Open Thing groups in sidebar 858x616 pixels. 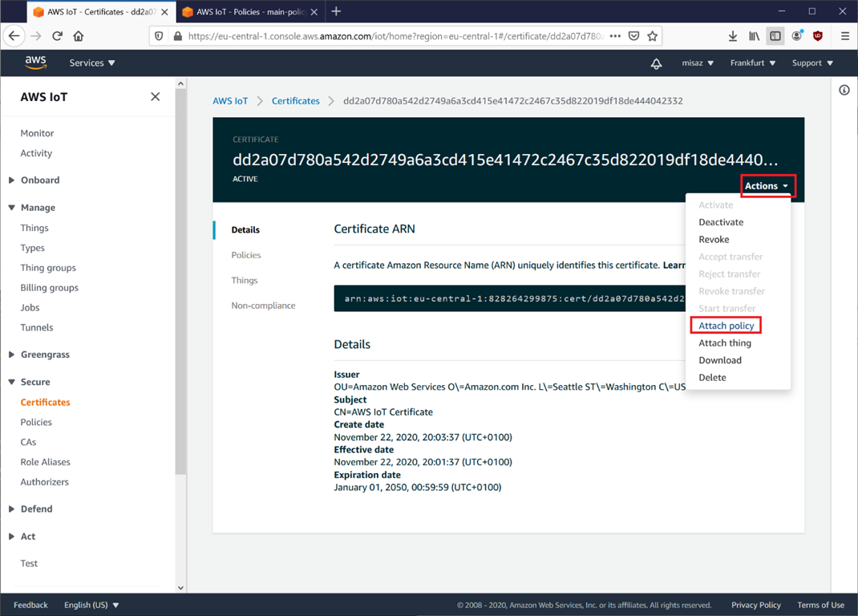[x=47, y=267]
